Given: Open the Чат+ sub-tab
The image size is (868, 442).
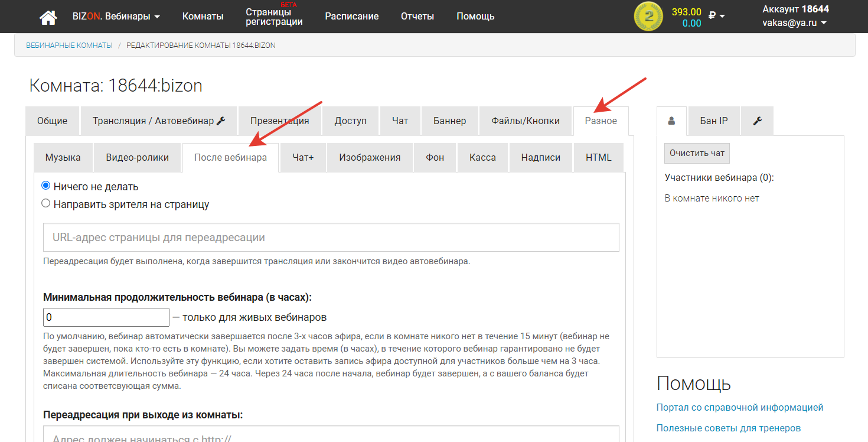Looking at the screenshot, I should click(303, 158).
